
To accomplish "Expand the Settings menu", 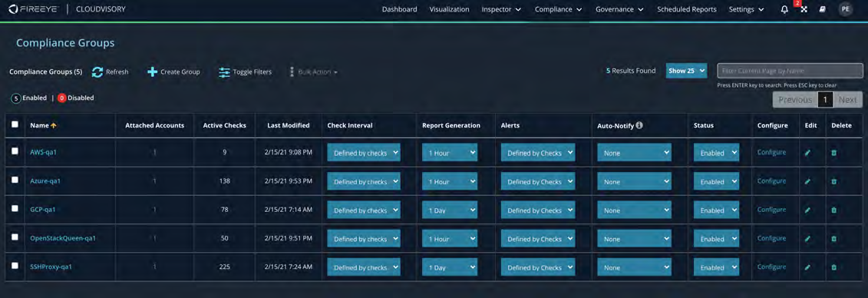I will (x=746, y=9).
